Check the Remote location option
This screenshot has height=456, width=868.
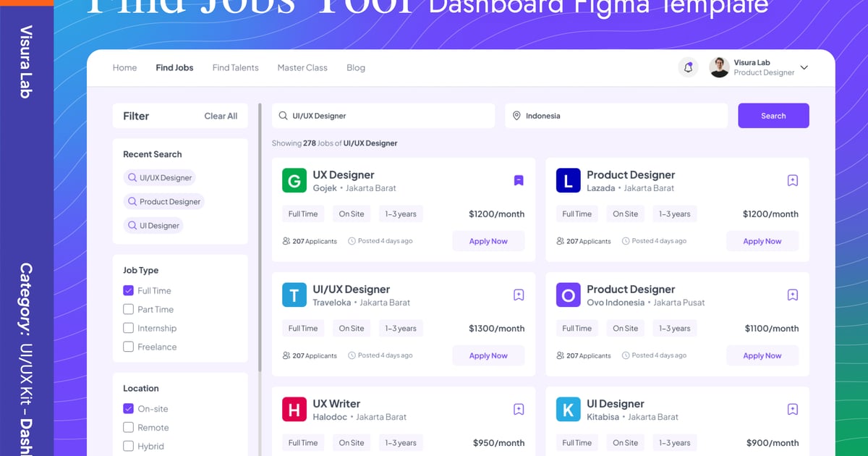coord(128,428)
